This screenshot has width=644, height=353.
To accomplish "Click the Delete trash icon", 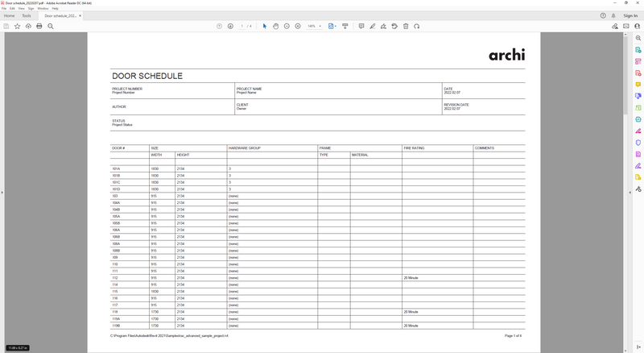I will pos(406,26).
